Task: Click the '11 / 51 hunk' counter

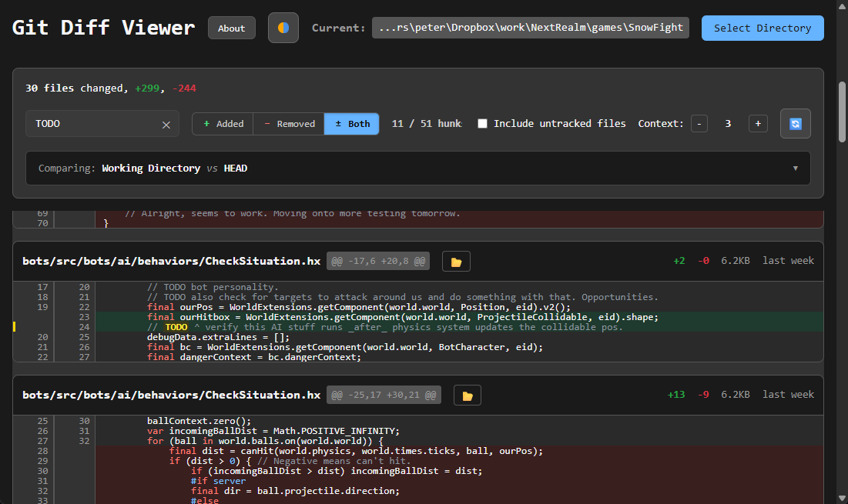Action: click(x=427, y=124)
